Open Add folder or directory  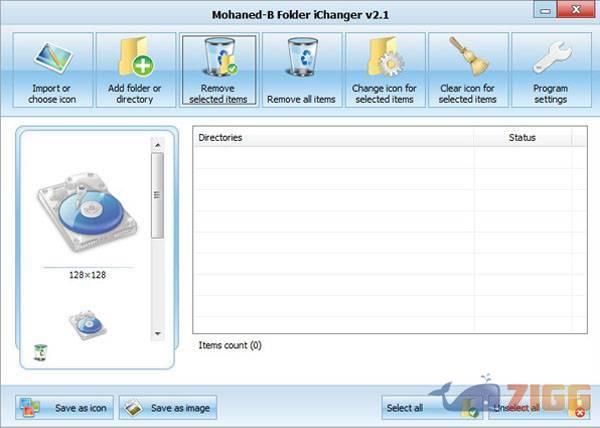[x=135, y=70]
